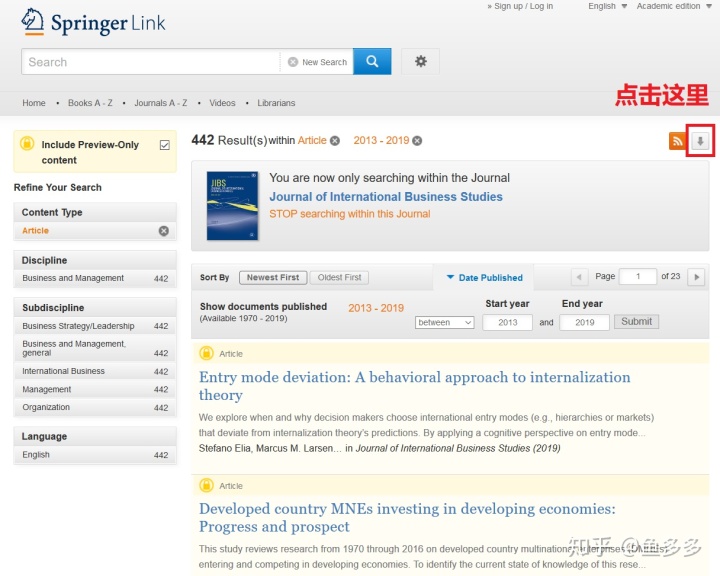The width and height of the screenshot is (720, 576).
Task: Click lock icon of first article
Action: pos(207,353)
